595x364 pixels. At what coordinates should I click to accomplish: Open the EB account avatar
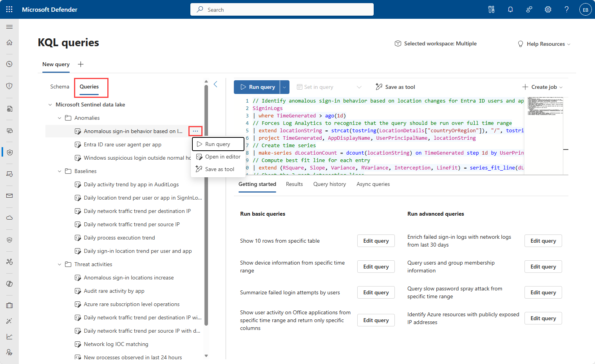pyautogui.click(x=586, y=9)
